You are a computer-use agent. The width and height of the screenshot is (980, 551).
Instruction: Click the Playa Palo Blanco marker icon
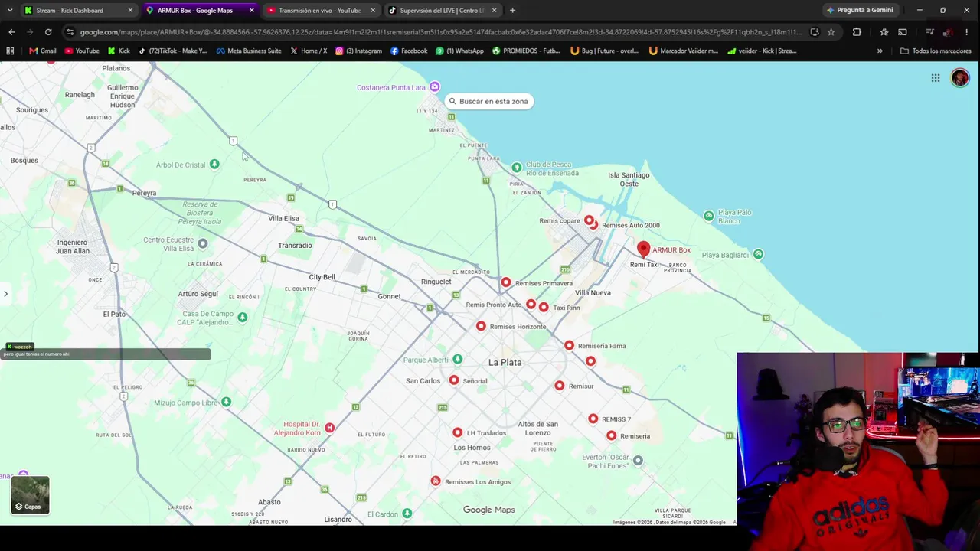pyautogui.click(x=709, y=216)
